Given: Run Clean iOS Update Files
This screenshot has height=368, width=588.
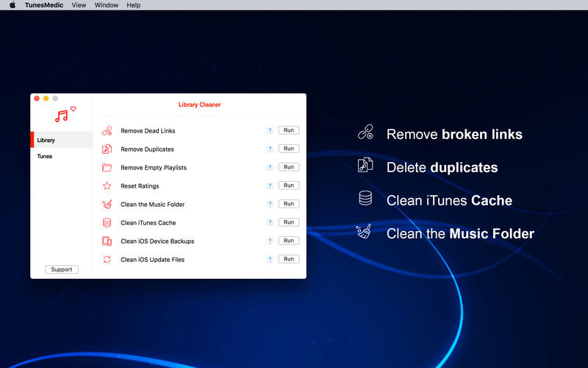Looking at the screenshot, I should [x=289, y=259].
